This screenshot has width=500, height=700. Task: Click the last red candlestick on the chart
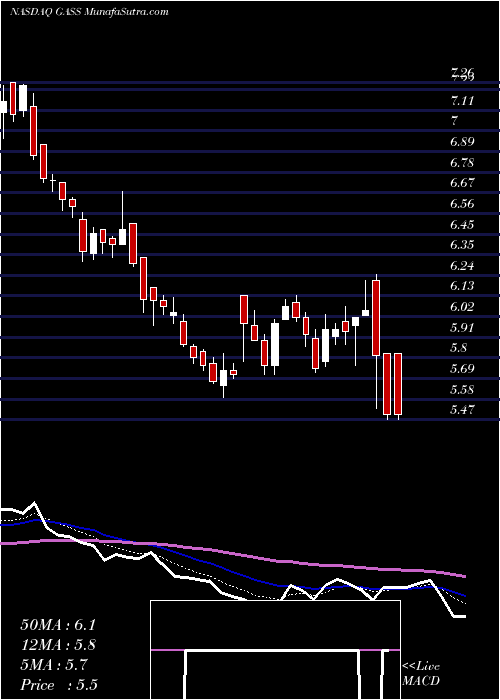click(398, 384)
